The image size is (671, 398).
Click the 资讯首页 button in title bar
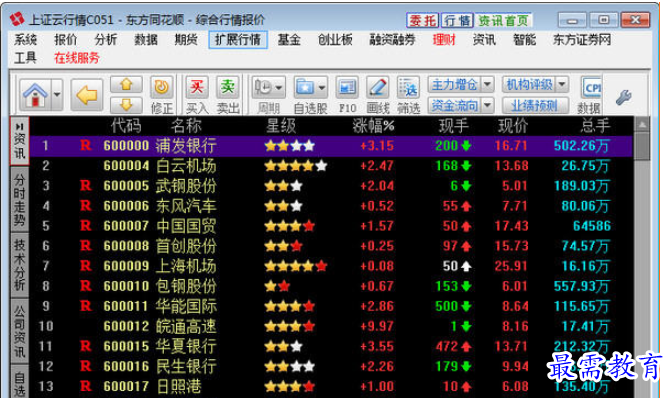(503, 20)
